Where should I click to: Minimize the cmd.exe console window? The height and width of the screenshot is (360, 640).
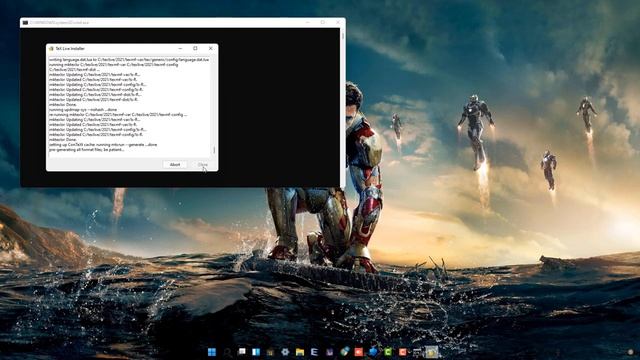[308, 22]
